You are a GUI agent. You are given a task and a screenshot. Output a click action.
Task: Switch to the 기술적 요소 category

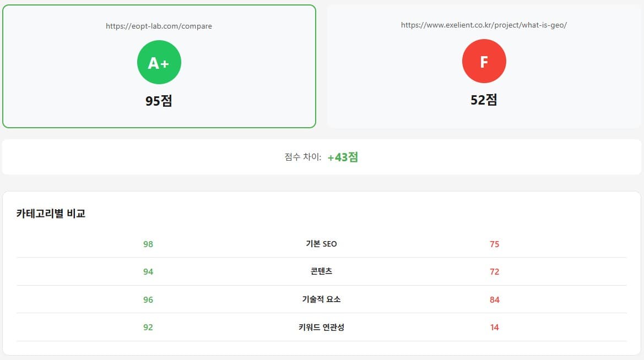click(x=321, y=299)
